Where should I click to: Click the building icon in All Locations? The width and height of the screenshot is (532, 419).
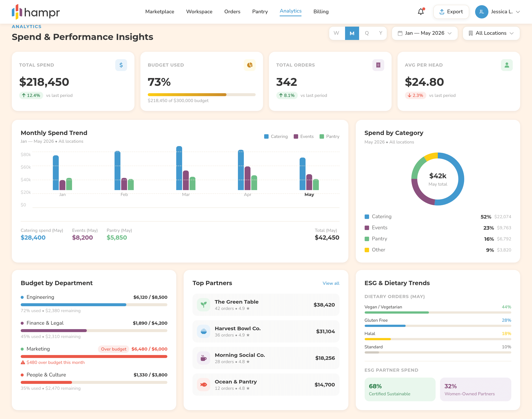tap(470, 33)
